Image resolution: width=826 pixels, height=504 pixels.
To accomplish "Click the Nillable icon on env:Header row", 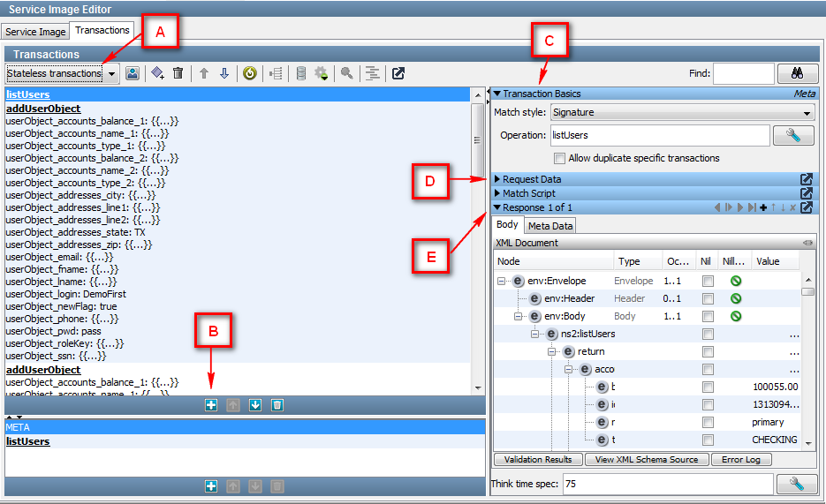I will [736, 299].
